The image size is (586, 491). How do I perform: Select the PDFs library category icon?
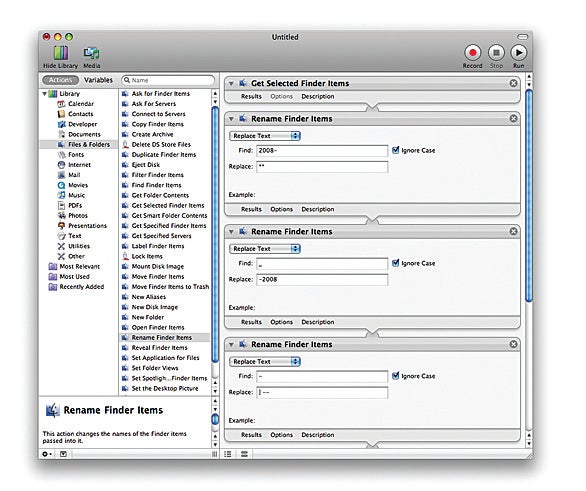tap(61, 206)
